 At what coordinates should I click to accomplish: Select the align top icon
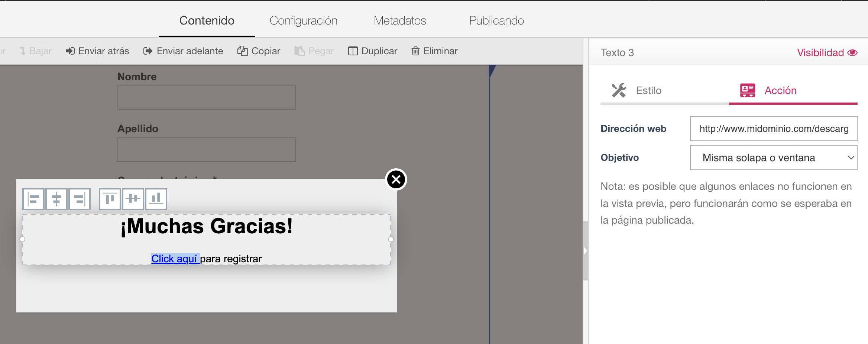tap(110, 199)
